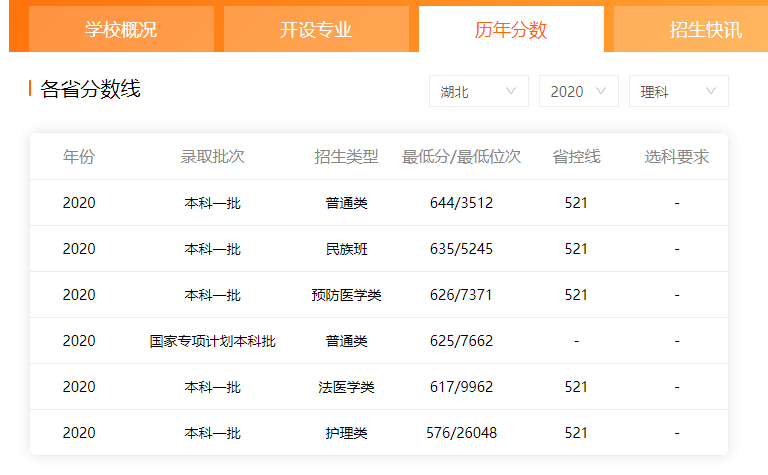This screenshot has height=475, width=768.
Task: Click the 招生类型 column header
Action: 346,157
